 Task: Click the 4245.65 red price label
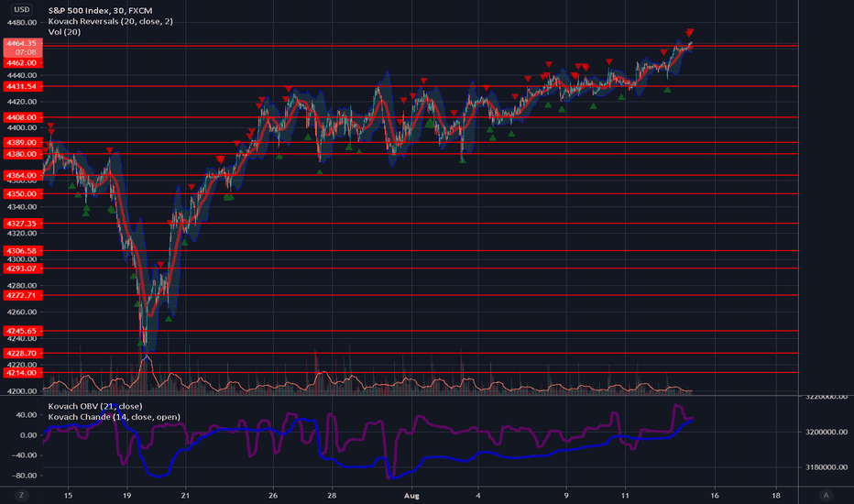click(x=22, y=331)
